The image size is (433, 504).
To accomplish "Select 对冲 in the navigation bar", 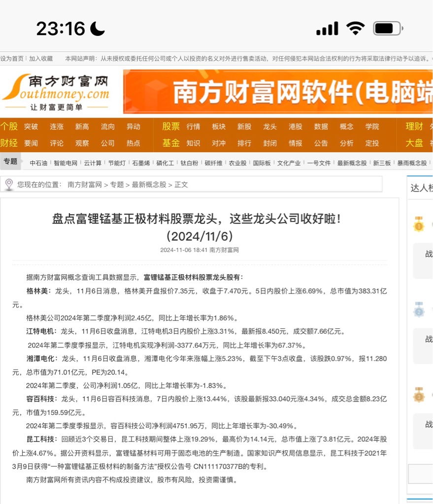I will 219,143.
